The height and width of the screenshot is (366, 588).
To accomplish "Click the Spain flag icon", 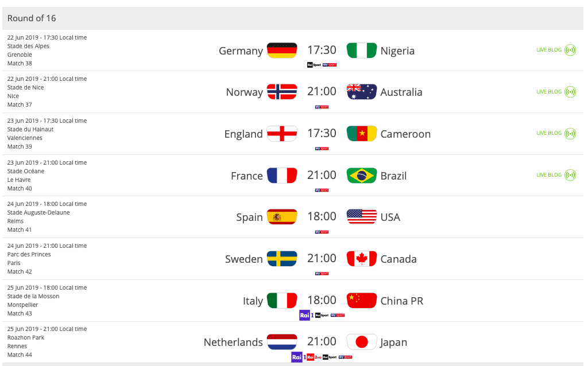I will (282, 217).
